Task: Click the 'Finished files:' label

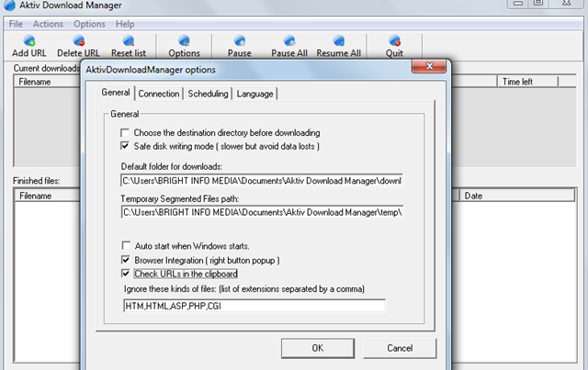Action: point(37,181)
